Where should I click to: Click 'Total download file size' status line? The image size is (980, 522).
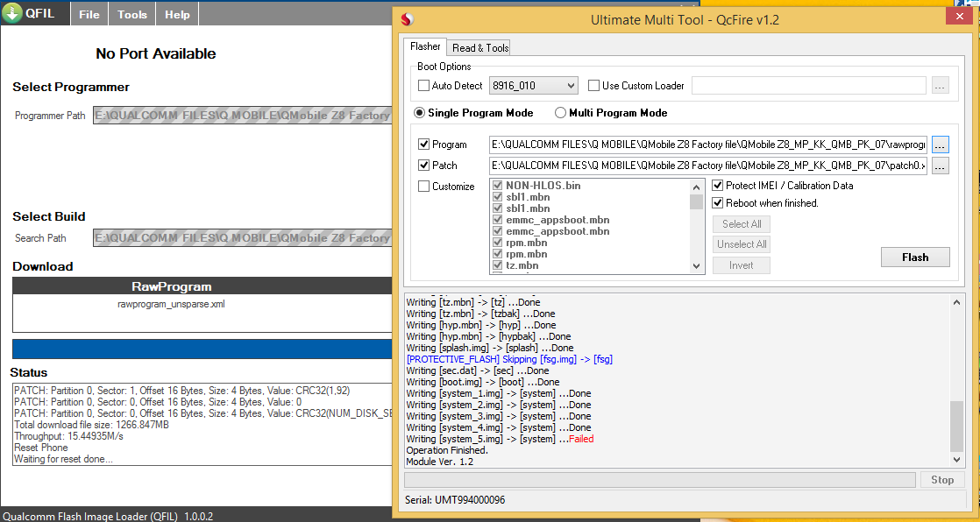[92, 425]
